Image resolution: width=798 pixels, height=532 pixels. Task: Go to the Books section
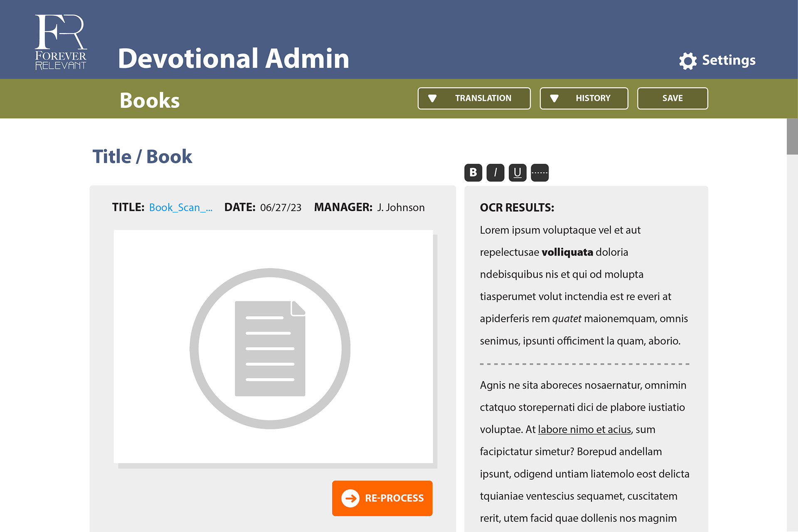150,100
